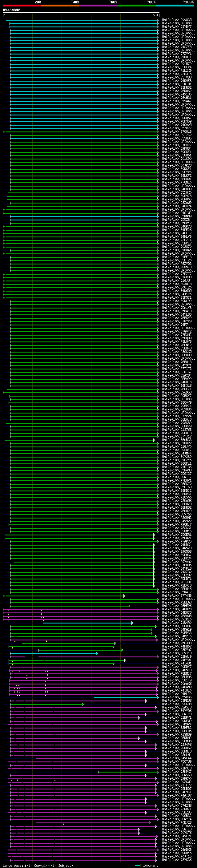Screen dimensions: 197x868
Task: Click the white query sequence bar
Action: tap(81, 13)
